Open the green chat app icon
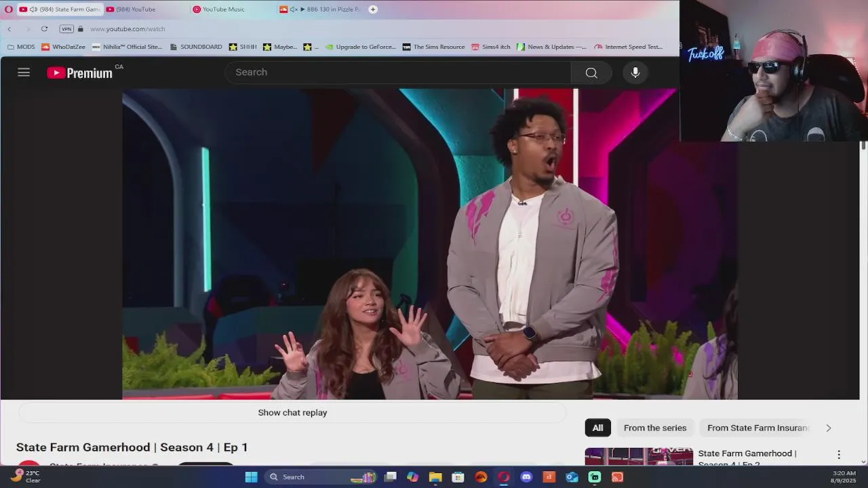Image resolution: width=868 pixels, height=488 pixels. [x=595, y=477]
